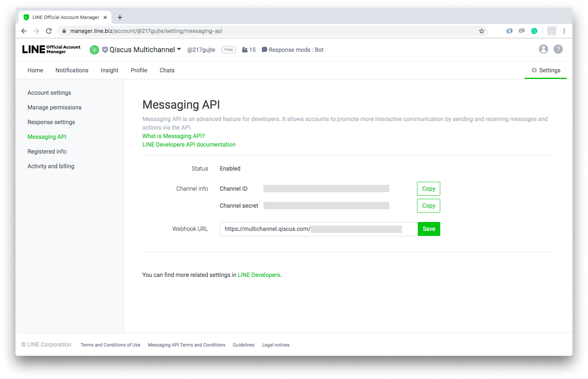Switch to the Insight tab

coord(109,70)
